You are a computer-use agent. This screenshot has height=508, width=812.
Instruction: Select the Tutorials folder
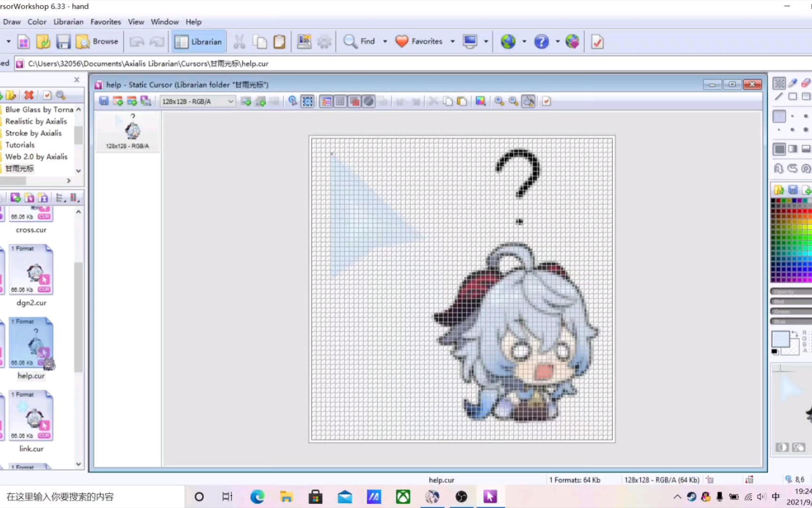pos(20,145)
